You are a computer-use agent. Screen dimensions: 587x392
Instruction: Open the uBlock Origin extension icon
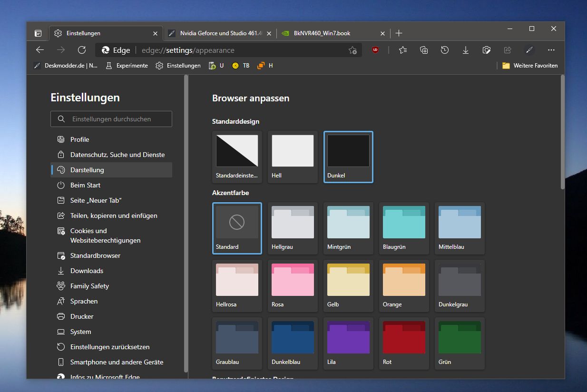(x=375, y=50)
